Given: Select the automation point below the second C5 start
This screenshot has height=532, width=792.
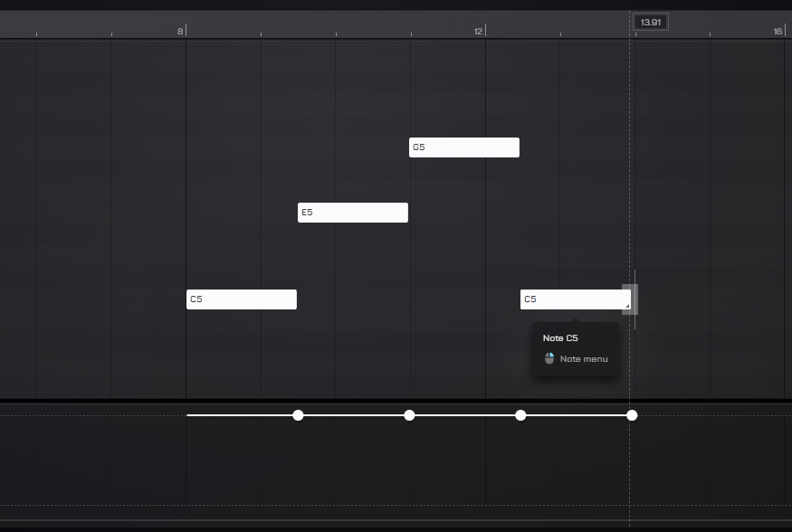Looking at the screenshot, I should (x=520, y=415).
